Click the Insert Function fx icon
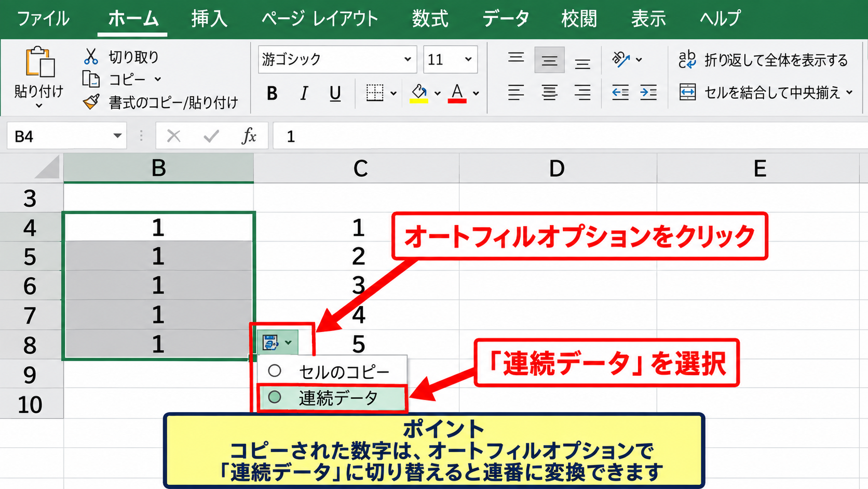The height and width of the screenshot is (489, 868). tap(249, 136)
